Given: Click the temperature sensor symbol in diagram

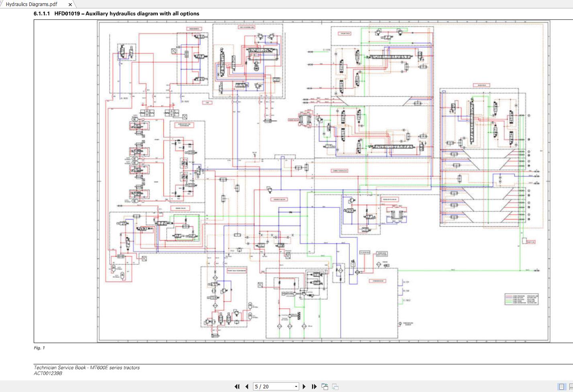Looking at the screenshot, I should point(400,324).
